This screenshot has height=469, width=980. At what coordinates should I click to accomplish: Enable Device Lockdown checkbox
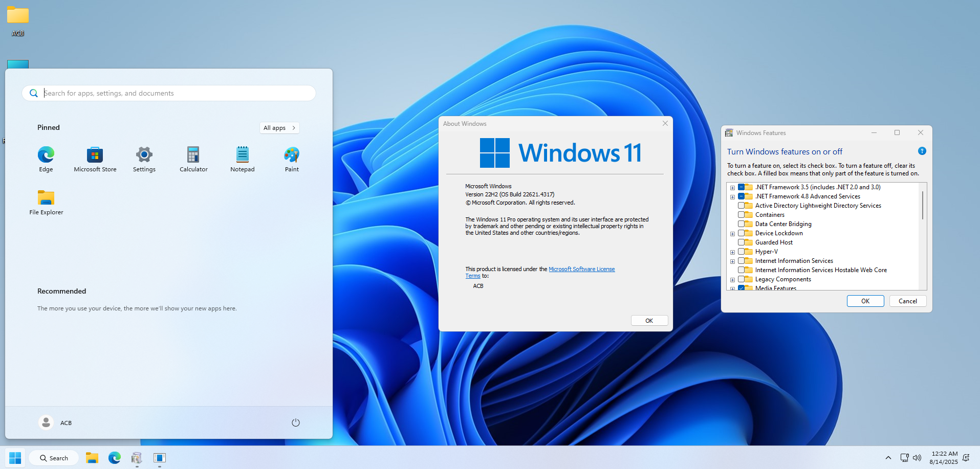tap(741, 233)
